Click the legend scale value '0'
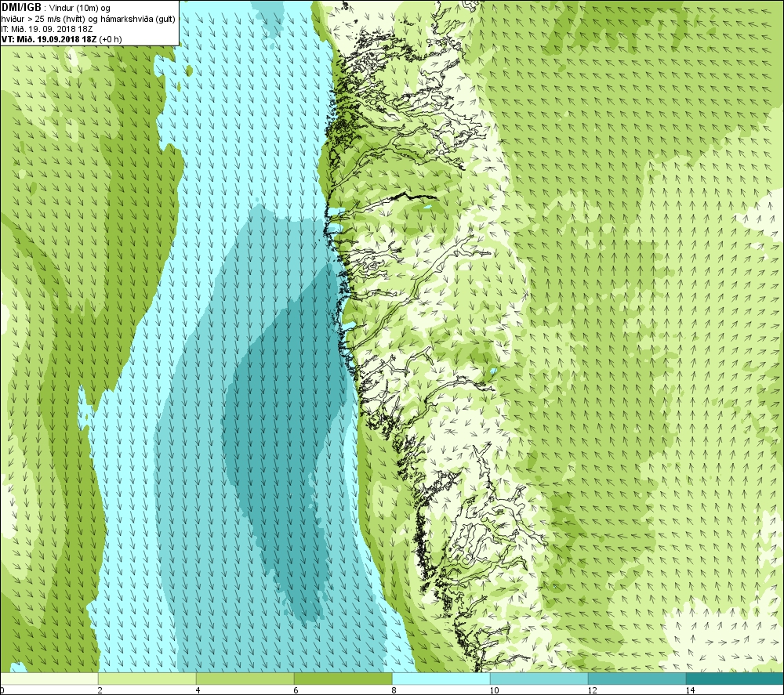The image size is (784, 695). click(x=2, y=690)
